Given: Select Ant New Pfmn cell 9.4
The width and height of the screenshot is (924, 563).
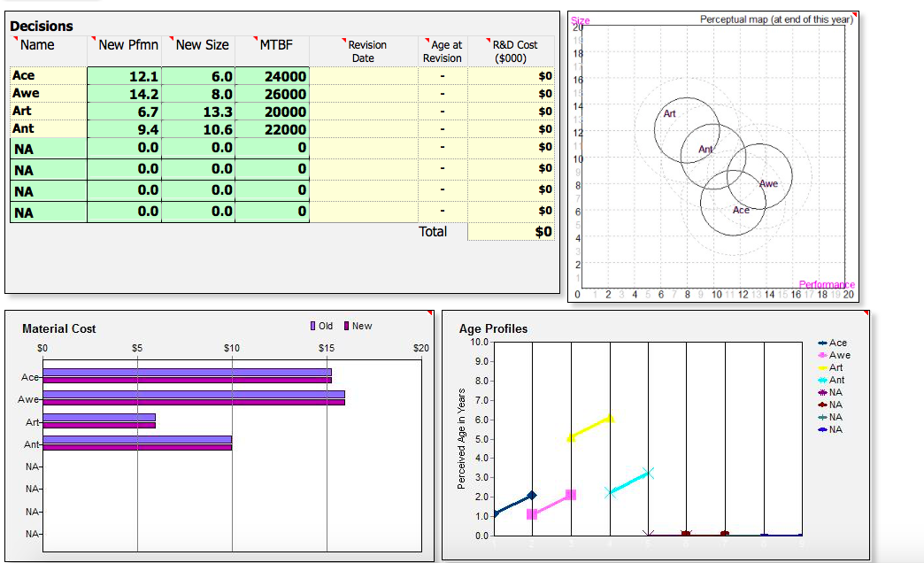Looking at the screenshot, I should point(124,129).
